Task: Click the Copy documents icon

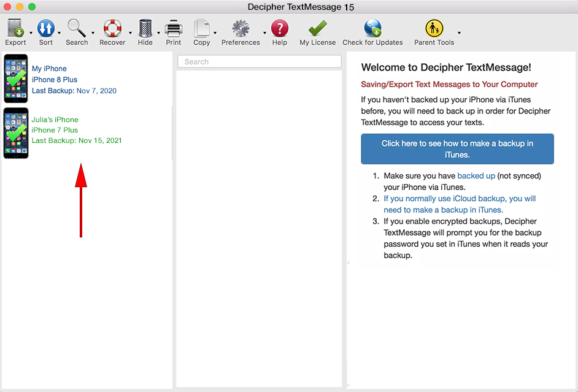Action: [201, 29]
